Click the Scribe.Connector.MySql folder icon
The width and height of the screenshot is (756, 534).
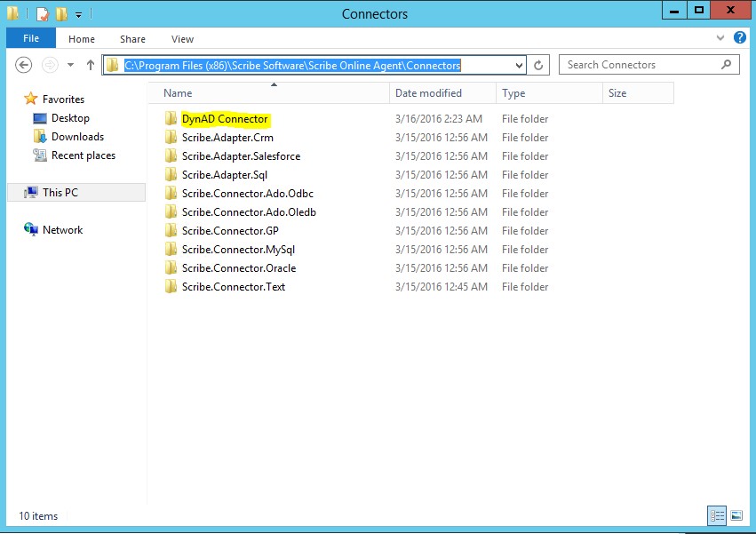point(171,249)
